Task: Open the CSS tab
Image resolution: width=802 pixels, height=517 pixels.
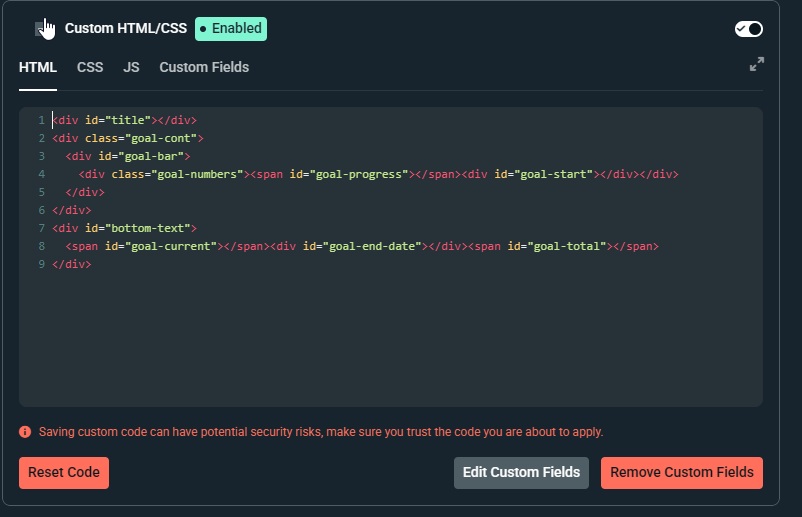Action: point(90,68)
